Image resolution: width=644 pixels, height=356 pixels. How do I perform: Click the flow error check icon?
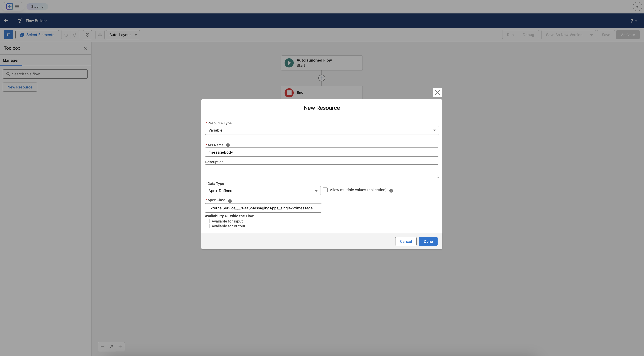click(x=87, y=35)
